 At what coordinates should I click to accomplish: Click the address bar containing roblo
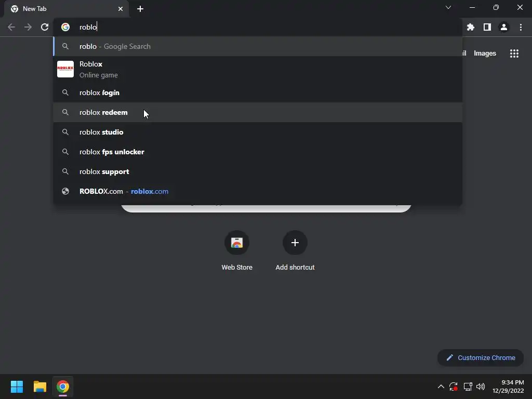coord(258,27)
